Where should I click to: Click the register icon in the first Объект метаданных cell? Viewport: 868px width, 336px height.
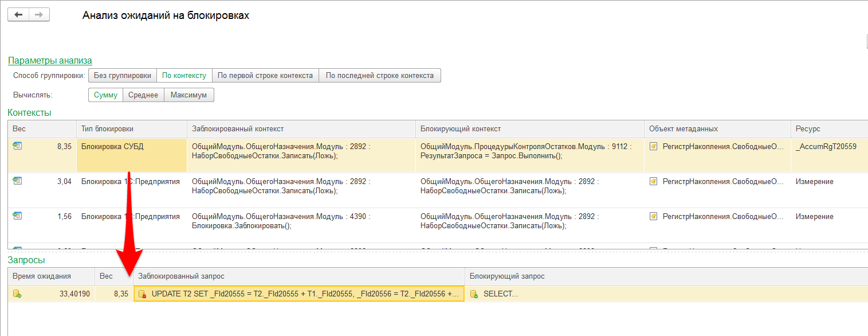click(x=653, y=147)
